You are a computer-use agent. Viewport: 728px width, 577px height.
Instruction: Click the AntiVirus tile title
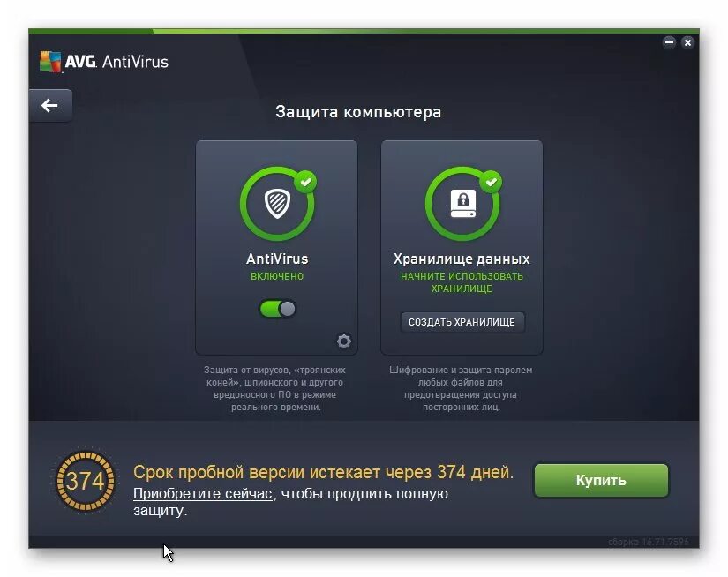pyautogui.click(x=277, y=259)
